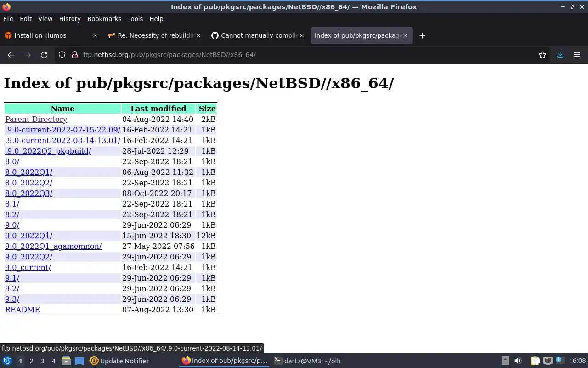Open the 9.0_current/ directory link
The height and width of the screenshot is (368, 588).
[x=28, y=267]
